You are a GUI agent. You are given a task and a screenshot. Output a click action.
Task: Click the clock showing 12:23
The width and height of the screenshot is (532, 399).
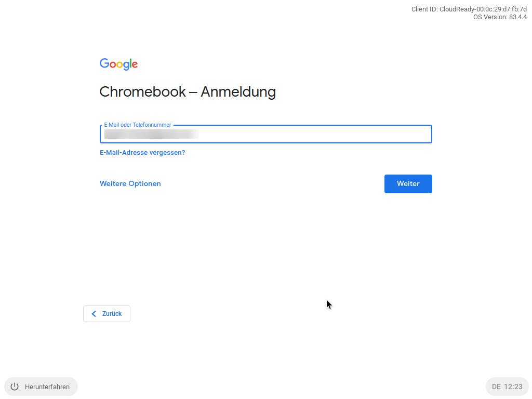click(514, 387)
